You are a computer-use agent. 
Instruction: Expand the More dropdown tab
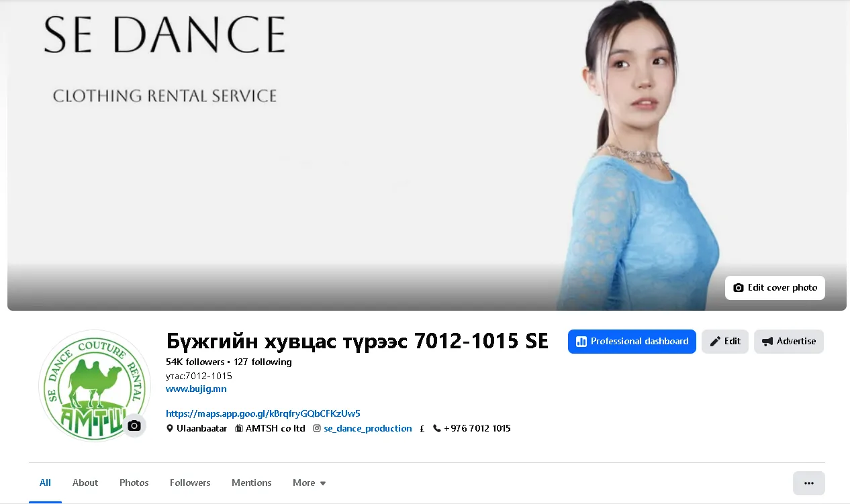pos(309,483)
